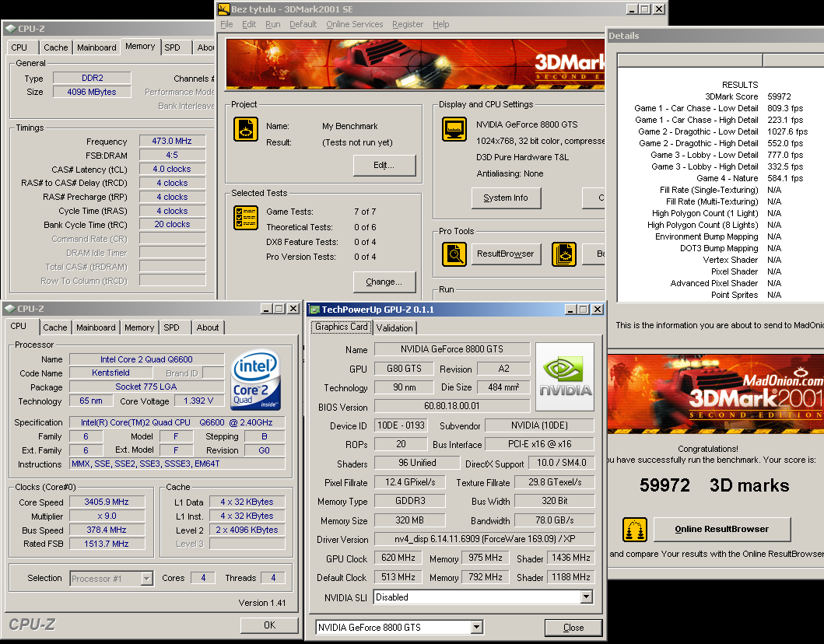Open the Help menu in 3DMark2001
The height and width of the screenshot is (644, 824).
[x=441, y=24]
